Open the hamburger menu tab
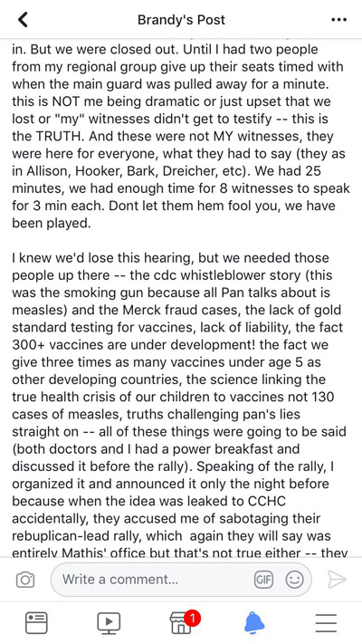 click(x=327, y=622)
